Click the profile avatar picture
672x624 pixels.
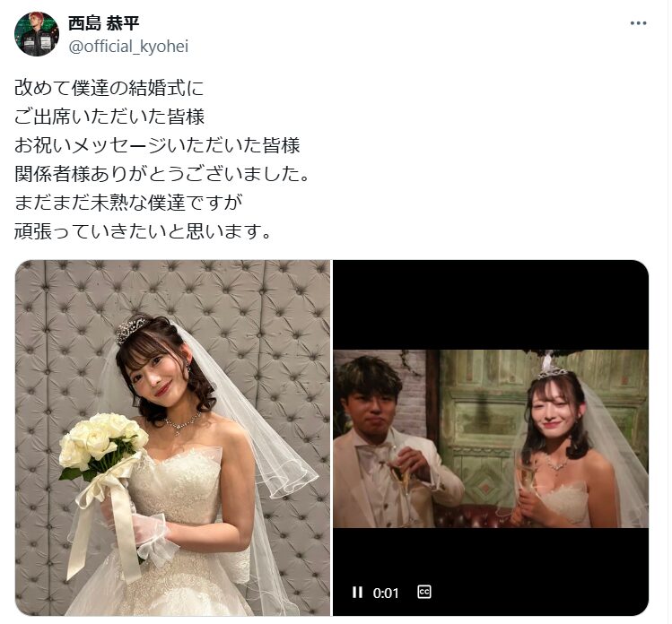(x=37, y=34)
